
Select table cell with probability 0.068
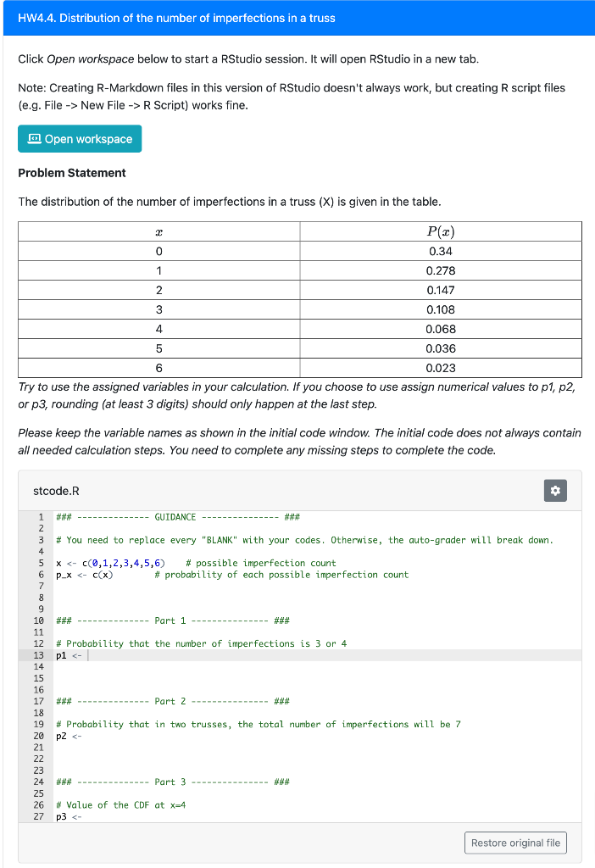(x=441, y=329)
